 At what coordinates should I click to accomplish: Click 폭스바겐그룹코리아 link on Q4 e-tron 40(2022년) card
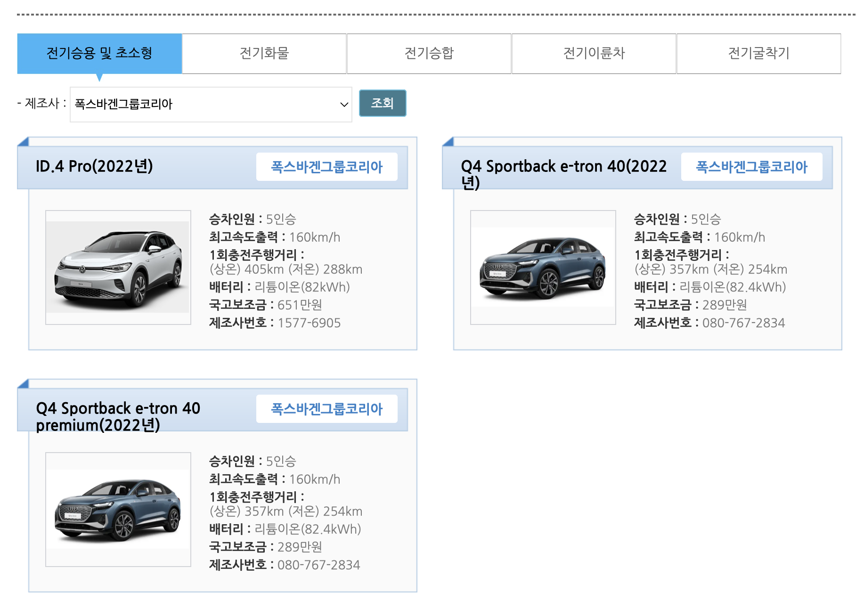752,167
